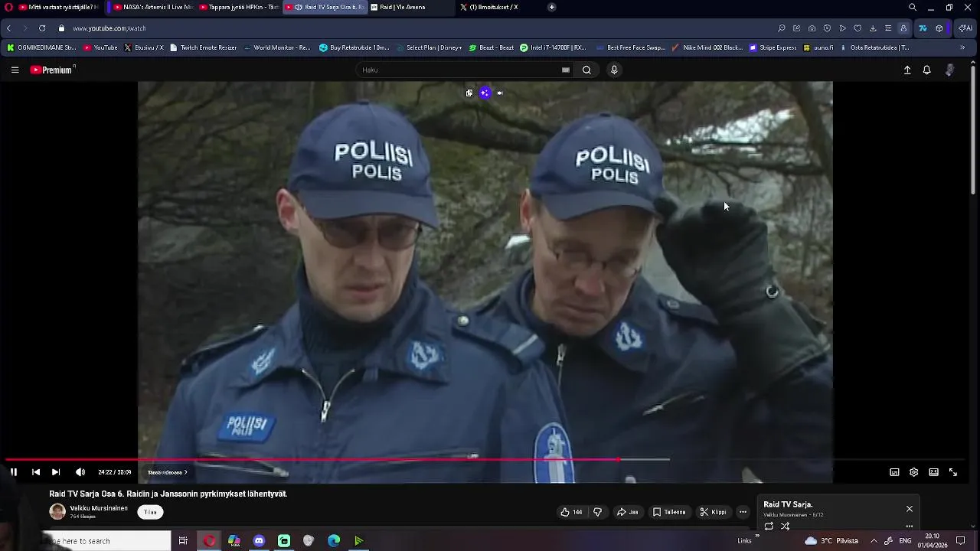Screen dimensions: 980x551
Task: Expand the chapter label in player controls
Action: coord(168,472)
